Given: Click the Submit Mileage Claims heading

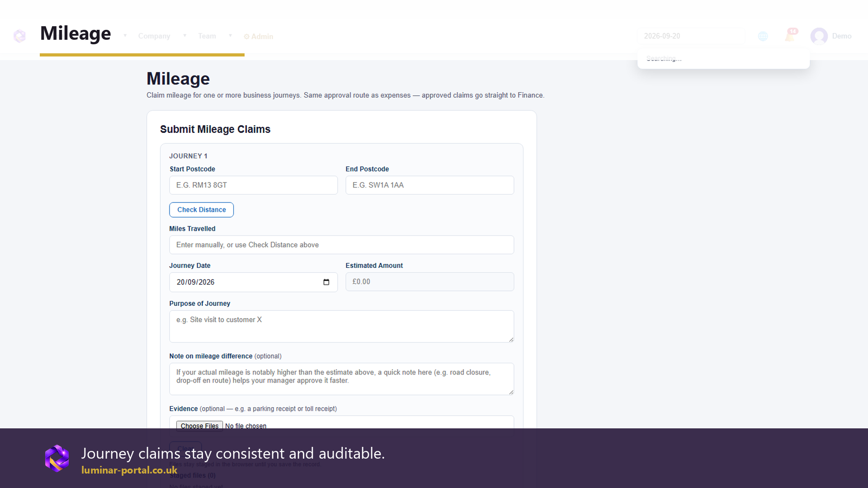Looking at the screenshot, I should [x=215, y=129].
